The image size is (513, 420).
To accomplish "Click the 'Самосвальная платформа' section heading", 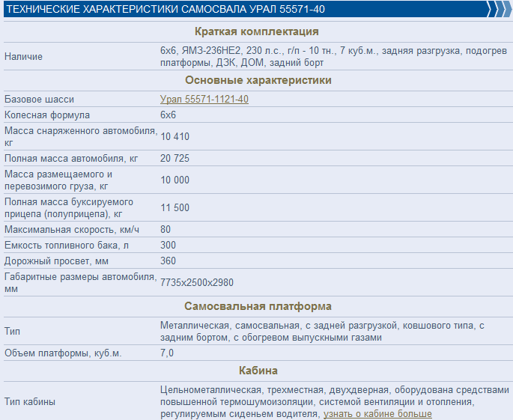I will pyautogui.click(x=258, y=306).
